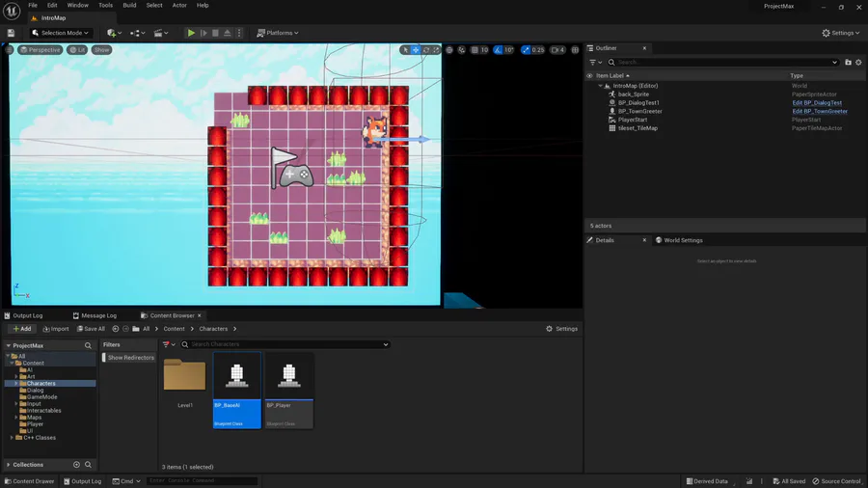The height and width of the screenshot is (488, 868).
Task: Change the Lit view mode
Action: click(x=77, y=50)
